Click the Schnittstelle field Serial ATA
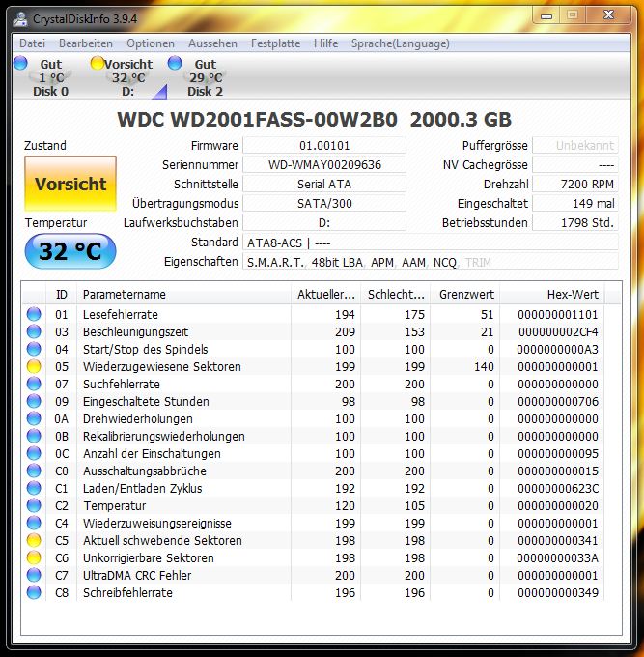Viewport: 644px width, 657px height. point(324,184)
